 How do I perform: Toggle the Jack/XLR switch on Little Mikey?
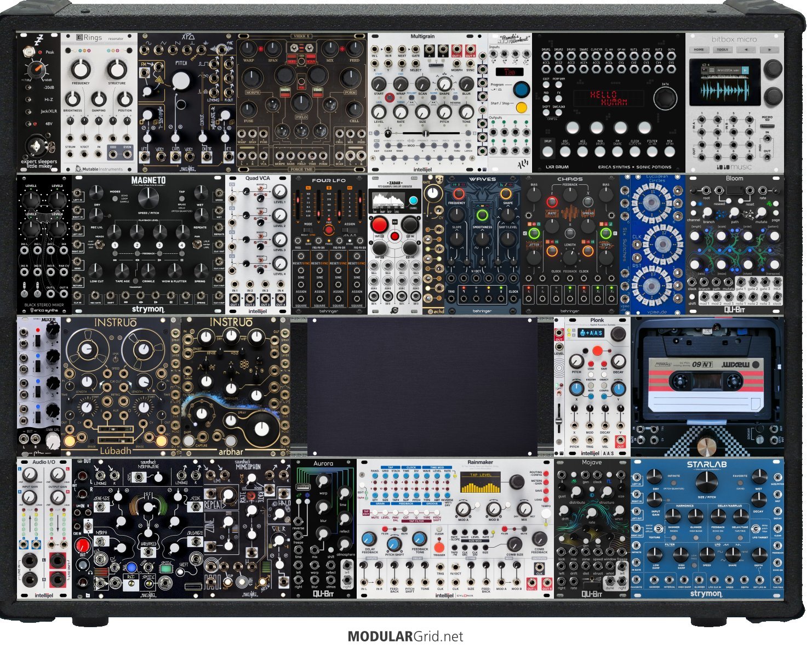(28, 112)
